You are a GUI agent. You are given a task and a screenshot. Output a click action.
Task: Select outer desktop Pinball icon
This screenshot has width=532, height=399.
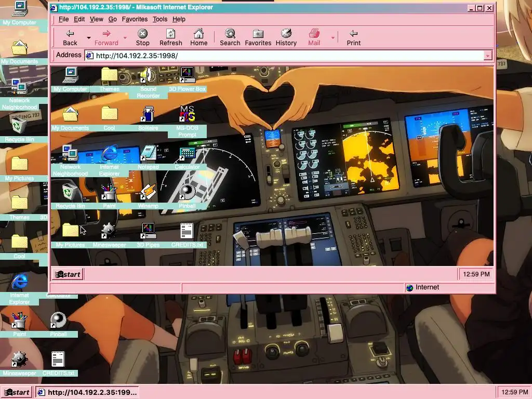click(58, 325)
